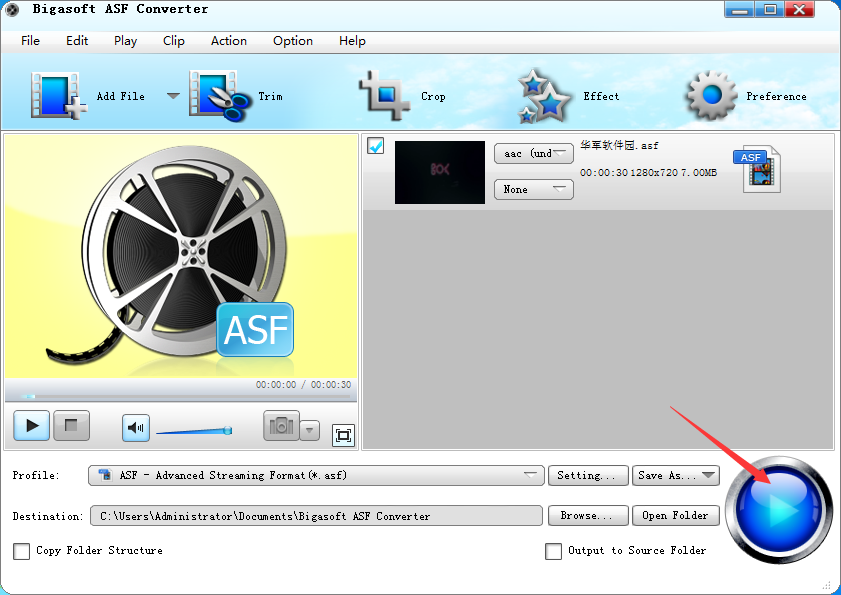This screenshot has width=841, height=595.
Task: Click the Browse... button
Action: point(588,516)
